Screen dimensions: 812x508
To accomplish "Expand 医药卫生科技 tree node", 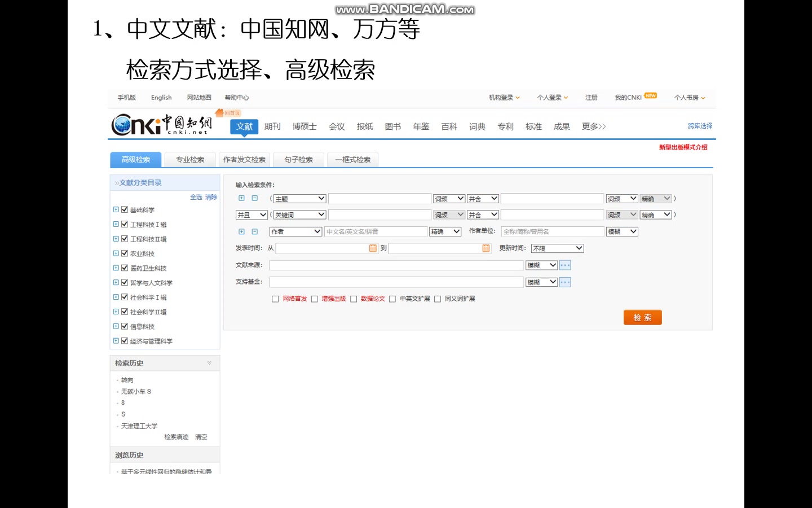I will click(116, 268).
